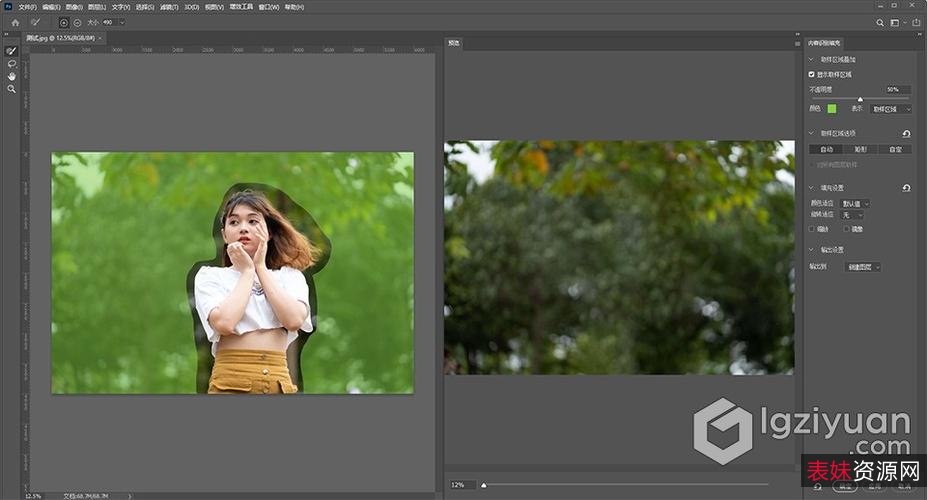This screenshot has width=927, height=500.
Task: Select the Sampling Brush tool in left toolbar
Action: click(12, 51)
